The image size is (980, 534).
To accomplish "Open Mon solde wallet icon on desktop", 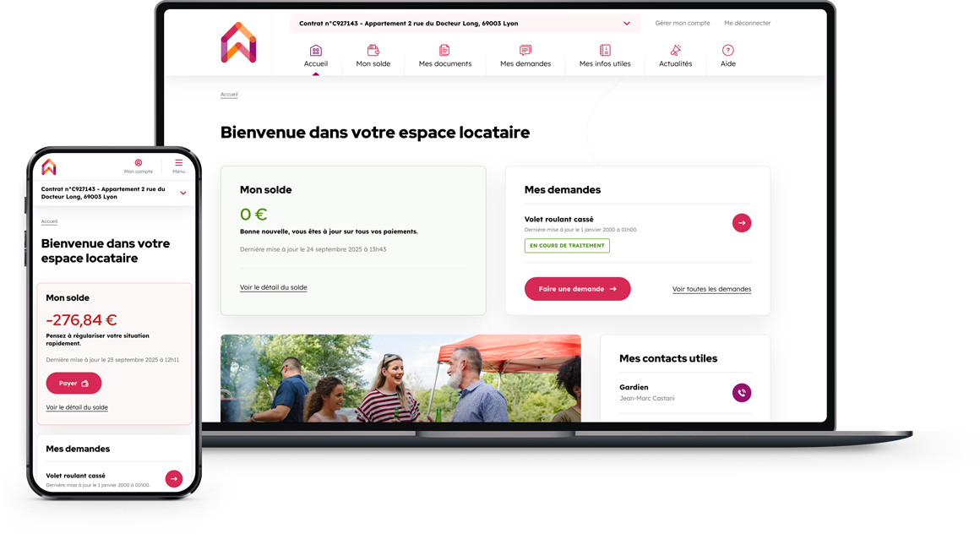I will pos(373,51).
